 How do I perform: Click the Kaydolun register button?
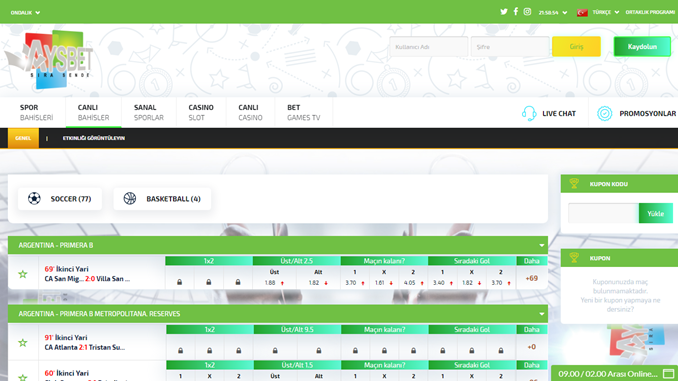[x=642, y=47]
